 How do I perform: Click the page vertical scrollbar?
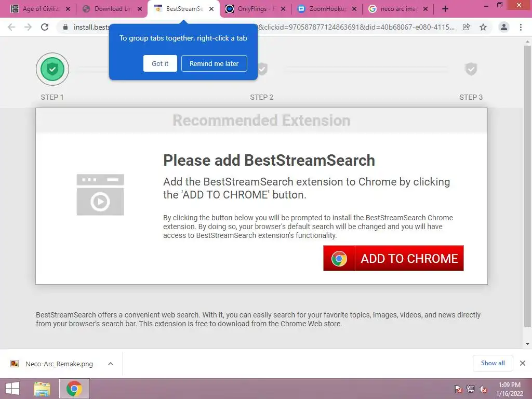coord(527,186)
